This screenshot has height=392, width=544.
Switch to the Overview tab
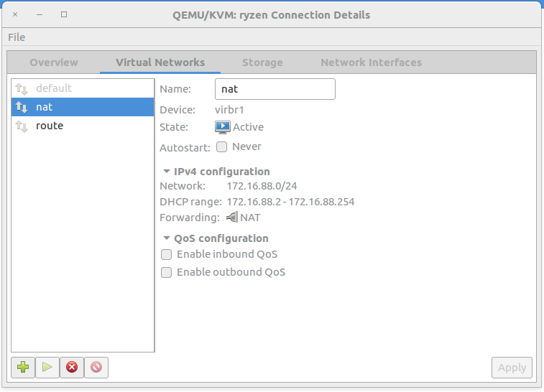(x=54, y=62)
